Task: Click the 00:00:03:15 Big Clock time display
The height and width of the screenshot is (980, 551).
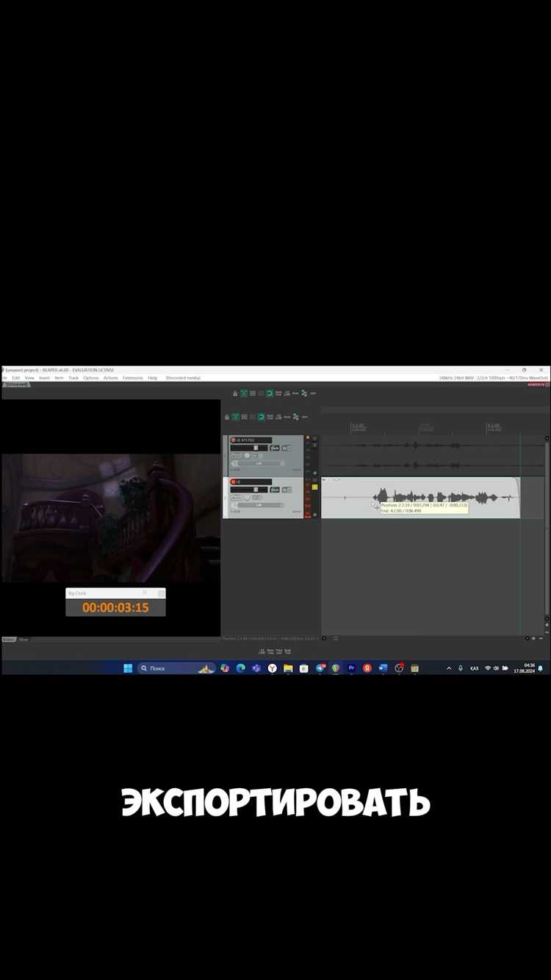Action: coord(115,608)
